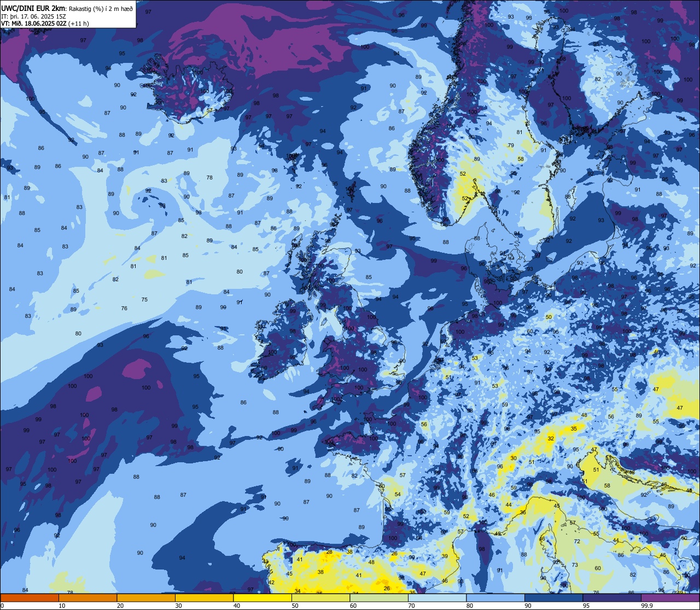Image resolution: width=700 pixels, height=610 pixels.
Task: Click the "72" humidity value over Italy
Action: tap(577, 542)
